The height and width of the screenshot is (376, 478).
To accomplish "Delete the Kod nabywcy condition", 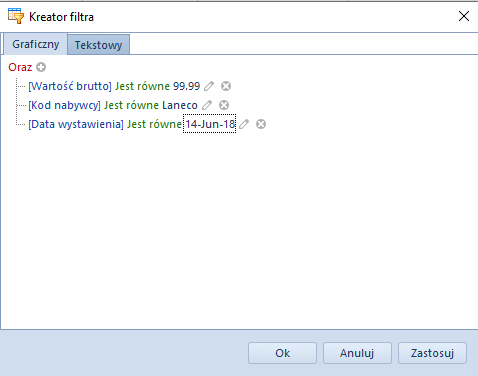I will point(224,105).
